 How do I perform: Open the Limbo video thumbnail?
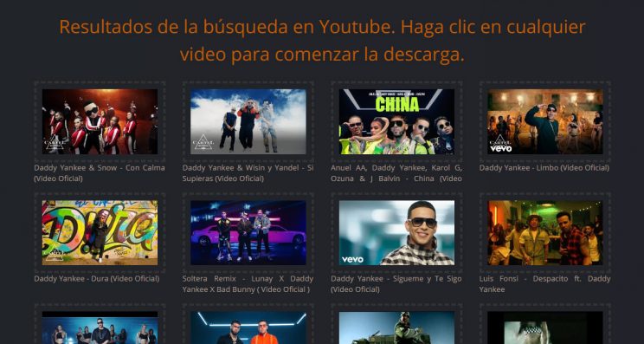pyautogui.click(x=545, y=121)
